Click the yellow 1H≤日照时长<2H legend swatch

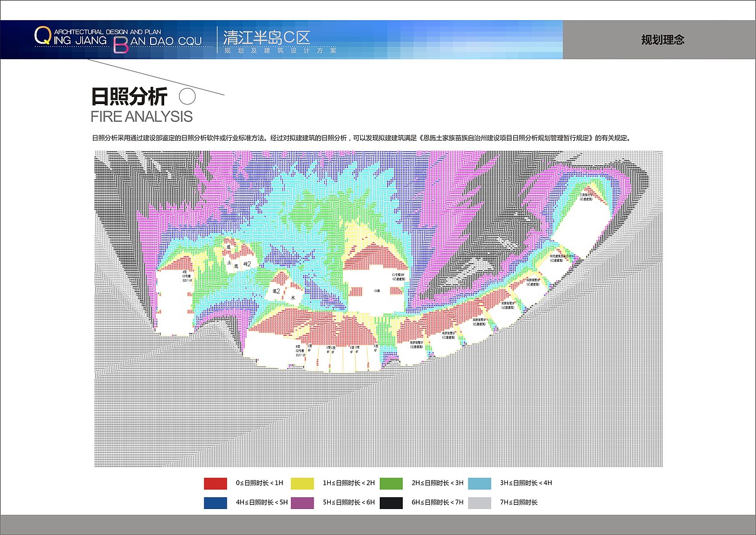[x=302, y=483]
